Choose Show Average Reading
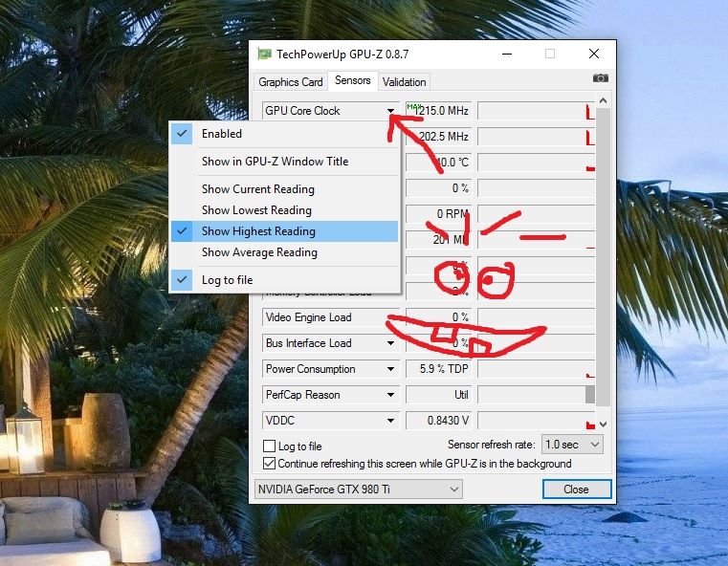The width and height of the screenshot is (728, 566). tap(284, 252)
